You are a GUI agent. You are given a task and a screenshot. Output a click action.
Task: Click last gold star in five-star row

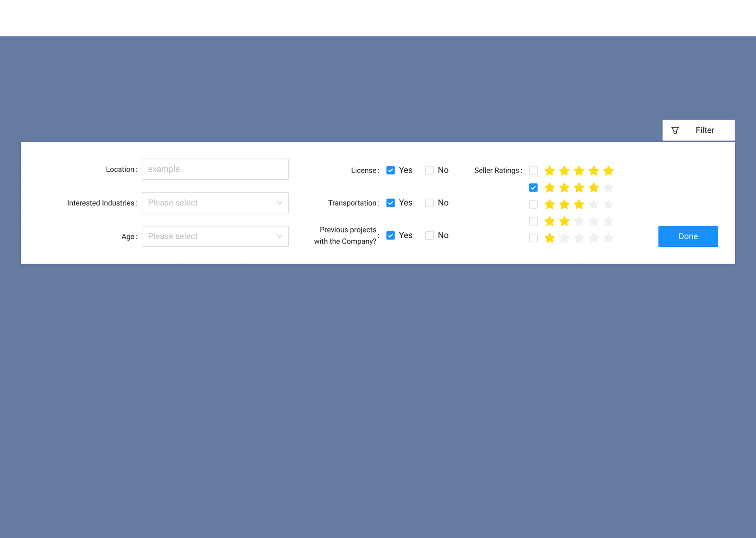point(609,171)
